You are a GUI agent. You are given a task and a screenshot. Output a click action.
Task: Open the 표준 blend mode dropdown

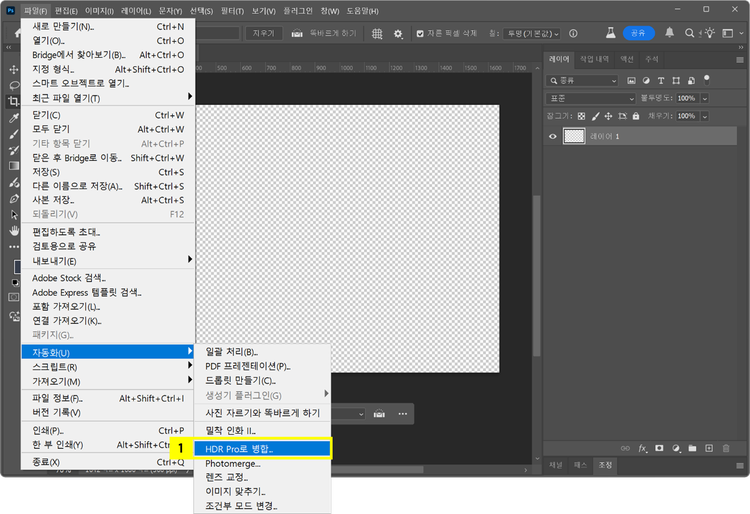click(591, 98)
